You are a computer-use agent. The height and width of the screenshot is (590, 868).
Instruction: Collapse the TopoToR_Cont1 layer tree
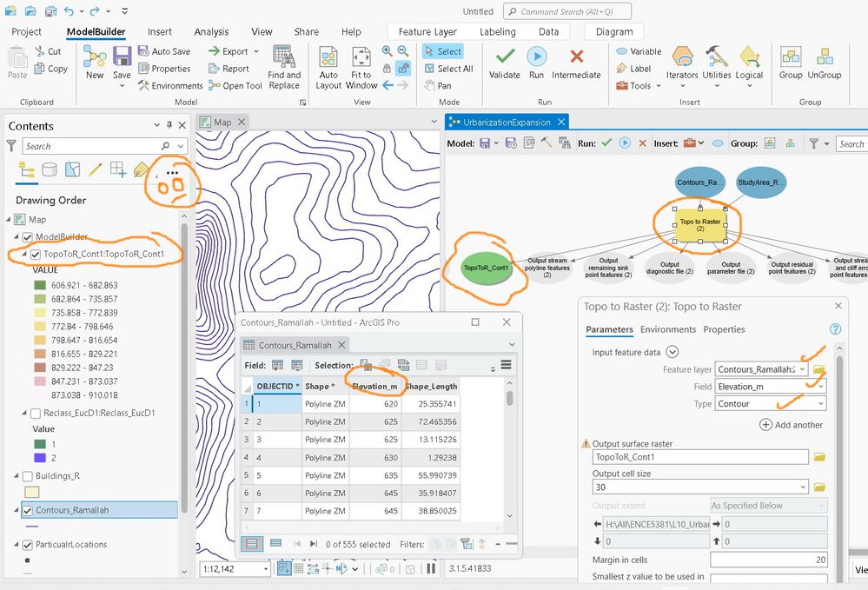tap(25, 254)
